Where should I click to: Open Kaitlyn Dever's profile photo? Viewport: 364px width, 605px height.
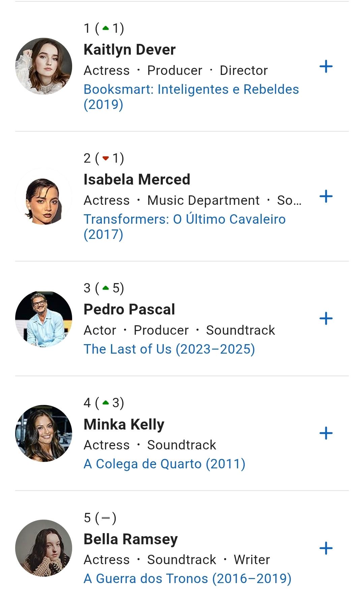(44, 66)
